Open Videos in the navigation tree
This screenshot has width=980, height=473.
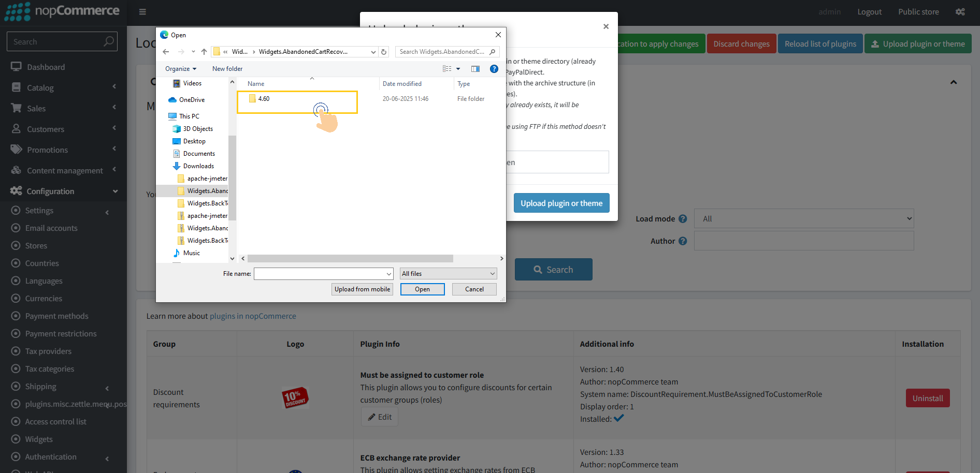192,83
